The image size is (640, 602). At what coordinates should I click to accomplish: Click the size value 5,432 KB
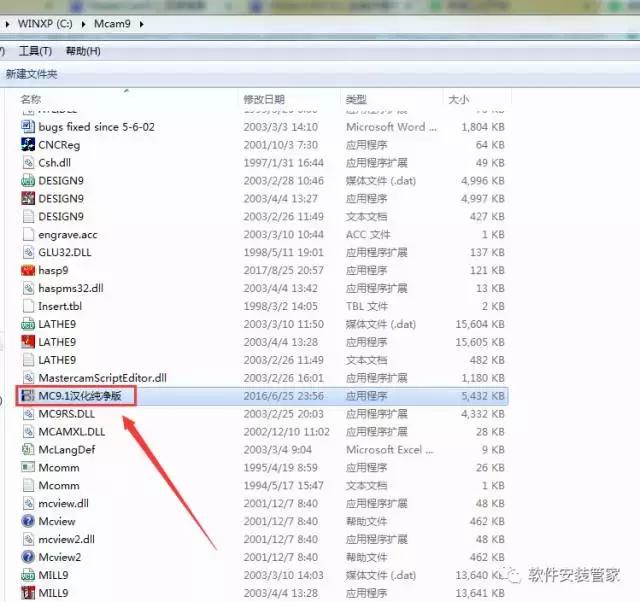coord(483,396)
